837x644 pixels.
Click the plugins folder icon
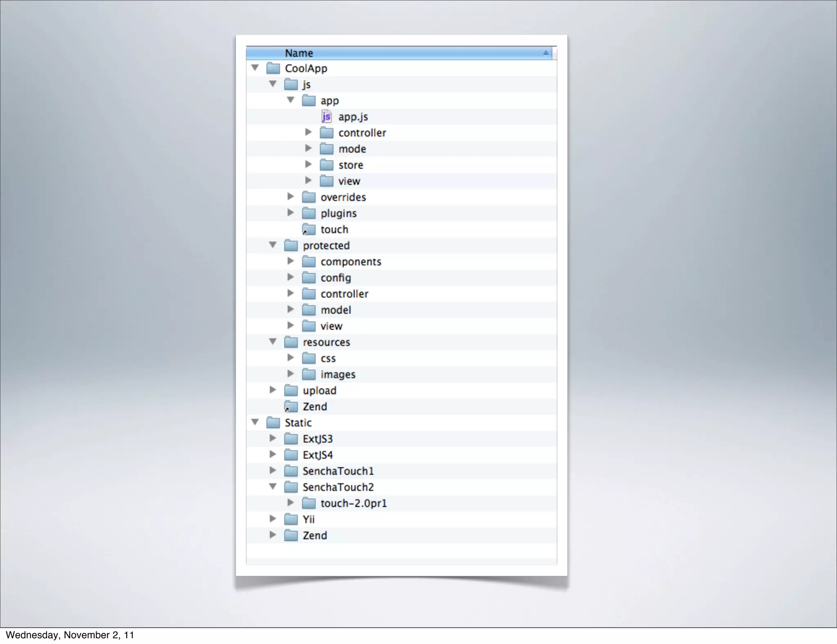click(x=309, y=213)
